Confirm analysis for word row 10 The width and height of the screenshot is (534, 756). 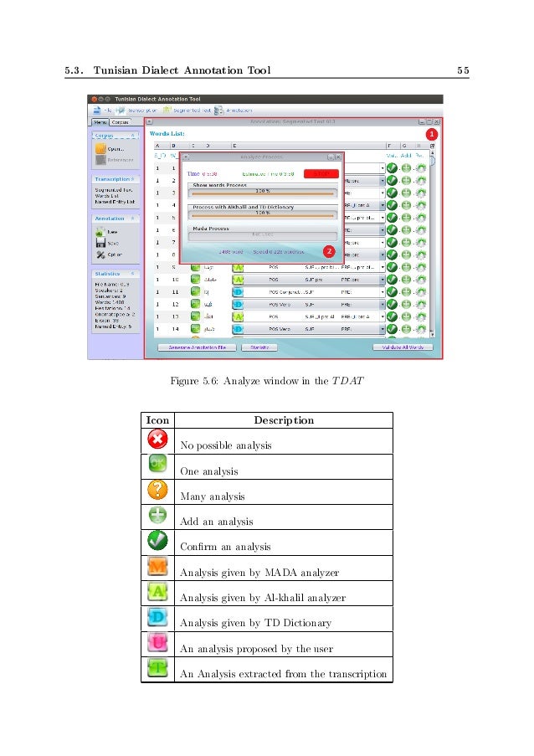click(393, 279)
